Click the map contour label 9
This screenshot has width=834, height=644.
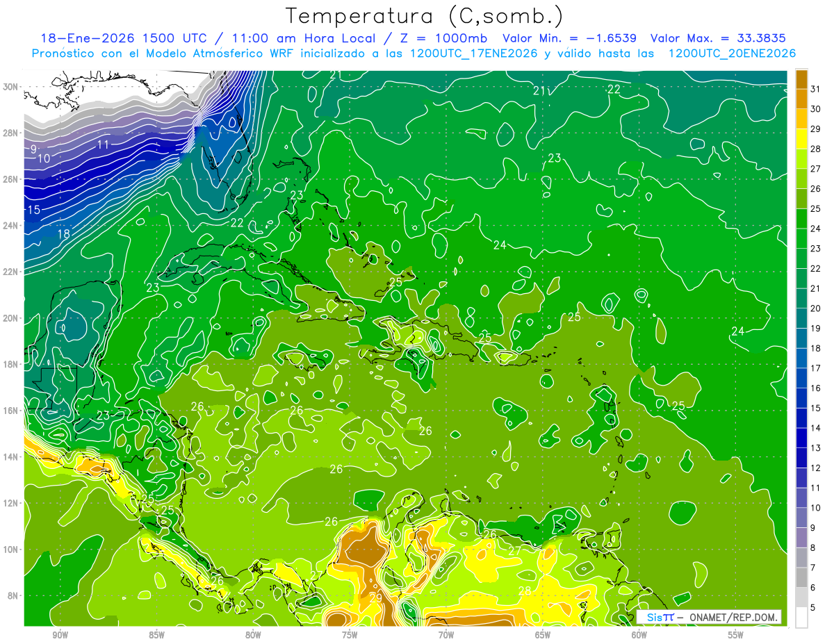click(x=33, y=149)
